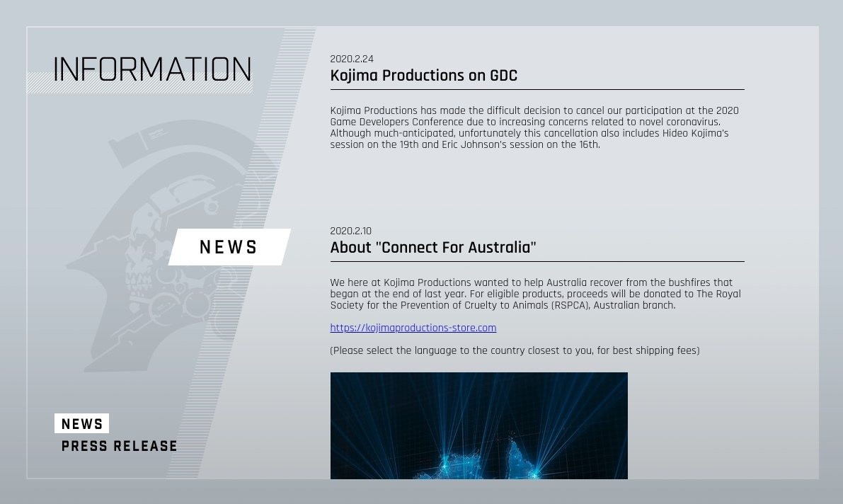Viewport: 843px width, 504px height.
Task: Click the GDC cancellation paragraph text
Action: 534,127
